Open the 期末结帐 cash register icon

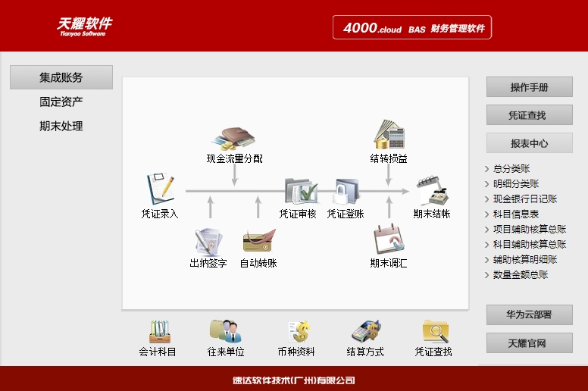pos(433,191)
